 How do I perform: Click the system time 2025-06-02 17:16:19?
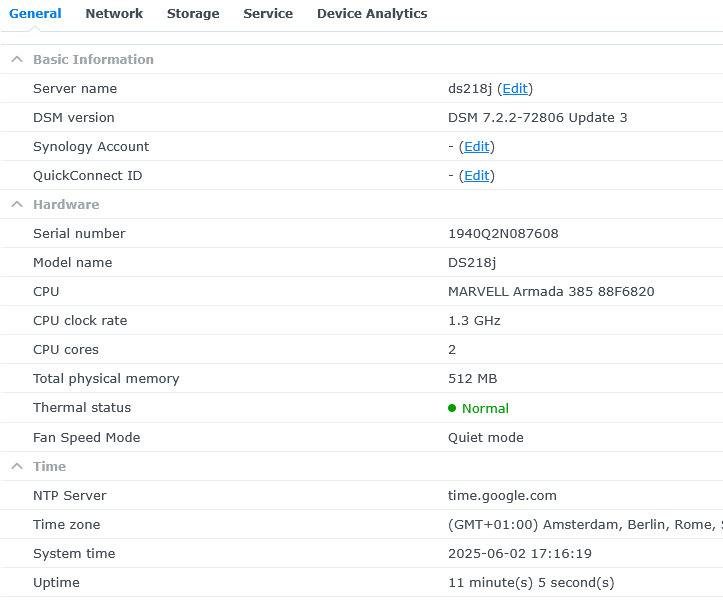[520, 553]
